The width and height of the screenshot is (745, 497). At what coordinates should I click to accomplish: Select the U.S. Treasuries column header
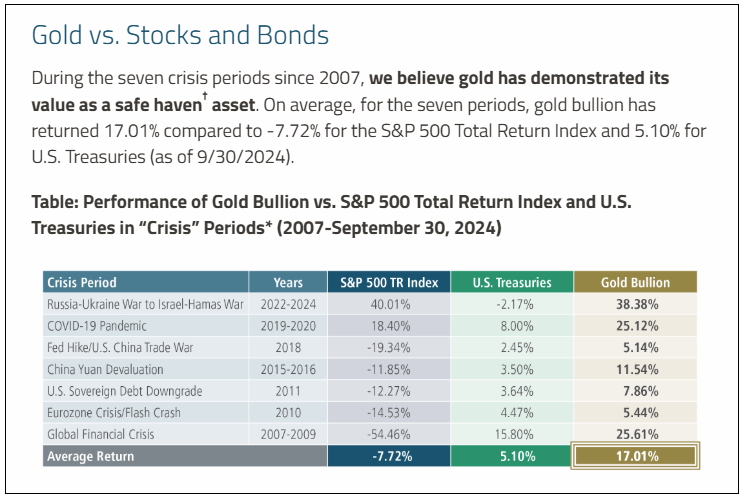510,282
